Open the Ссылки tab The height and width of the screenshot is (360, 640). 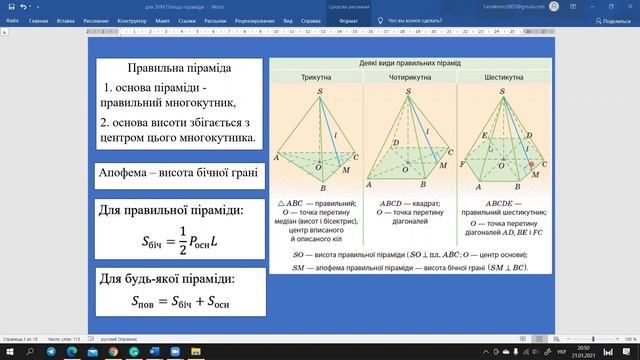coord(187,20)
